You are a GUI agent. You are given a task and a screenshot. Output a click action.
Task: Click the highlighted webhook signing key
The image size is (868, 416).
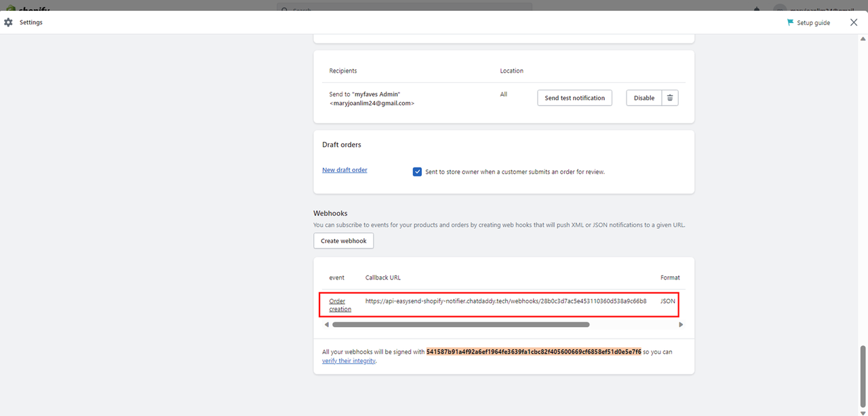coord(534,352)
